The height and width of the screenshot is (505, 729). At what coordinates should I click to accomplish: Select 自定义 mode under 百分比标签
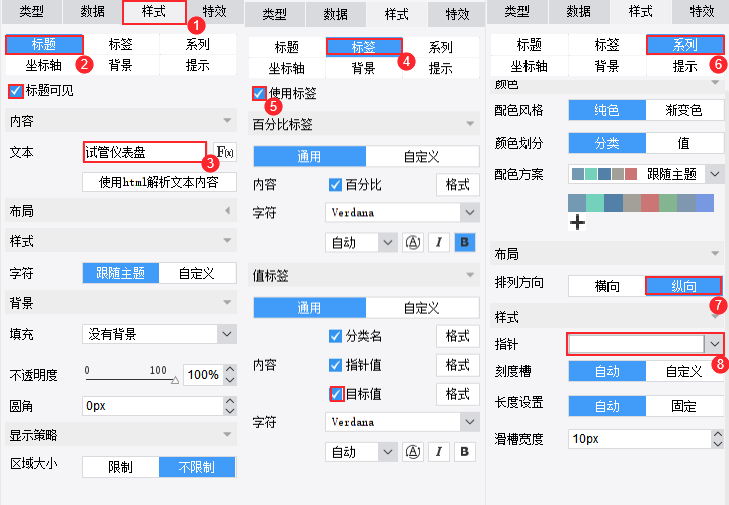[x=422, y=156]
